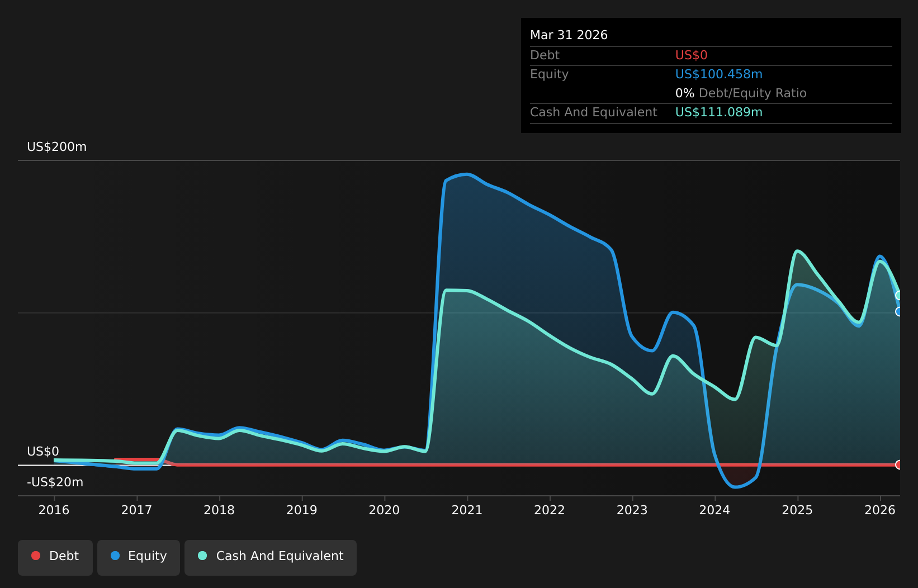Click the Cash value US$111.089m in tooltip
Viewport: 918px width, 588px height.
(719, 112)
